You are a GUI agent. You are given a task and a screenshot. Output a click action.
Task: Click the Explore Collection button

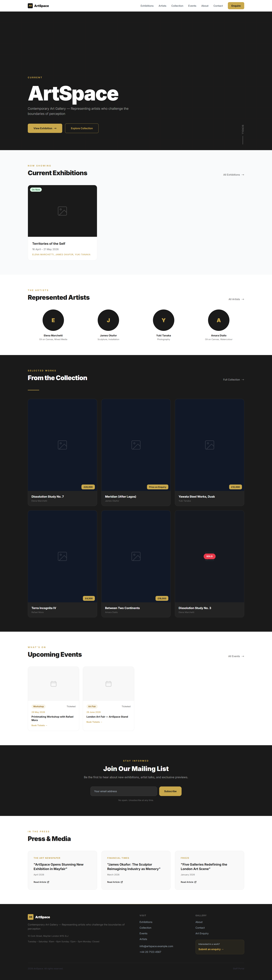click(82, 128)
